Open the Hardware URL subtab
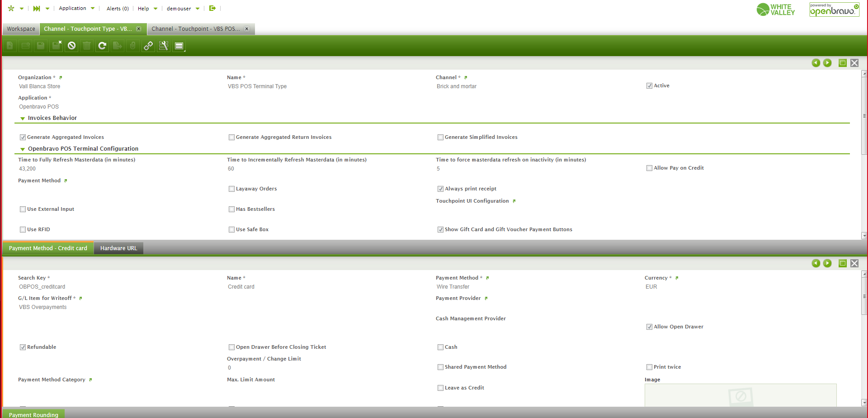 (x=118, y=248)
